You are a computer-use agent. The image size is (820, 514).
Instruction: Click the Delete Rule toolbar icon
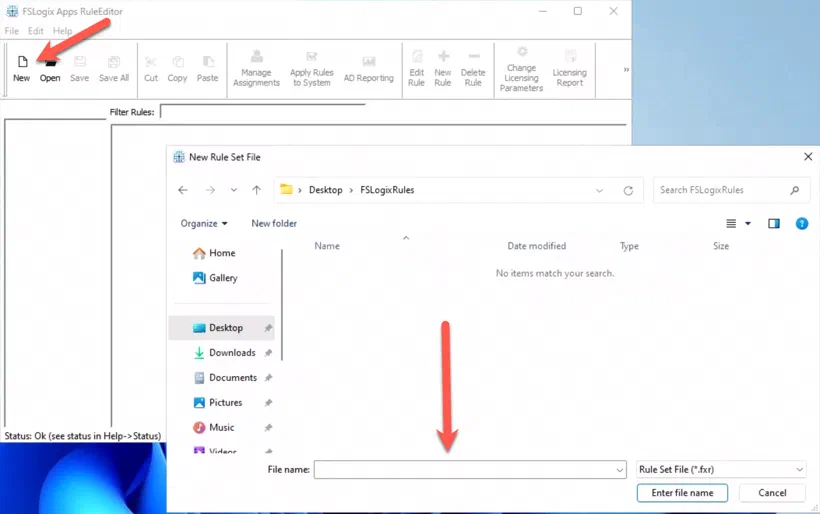point(473,68)
